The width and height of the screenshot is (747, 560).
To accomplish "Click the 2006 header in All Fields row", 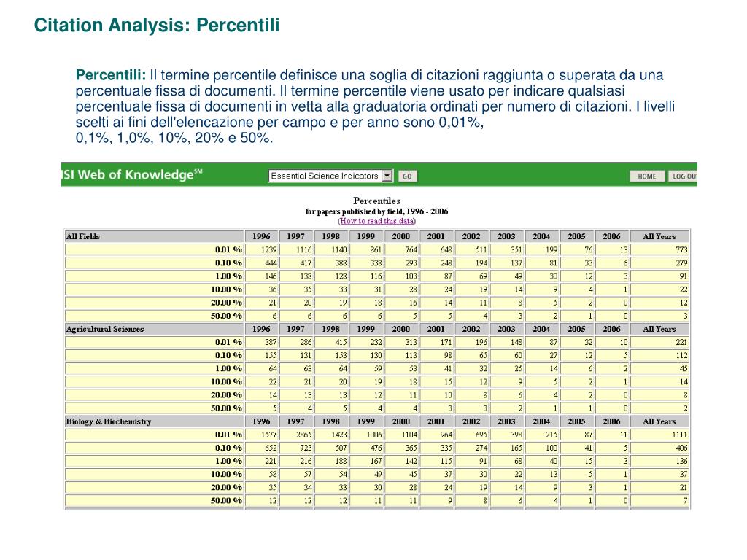I will [612, 236].
